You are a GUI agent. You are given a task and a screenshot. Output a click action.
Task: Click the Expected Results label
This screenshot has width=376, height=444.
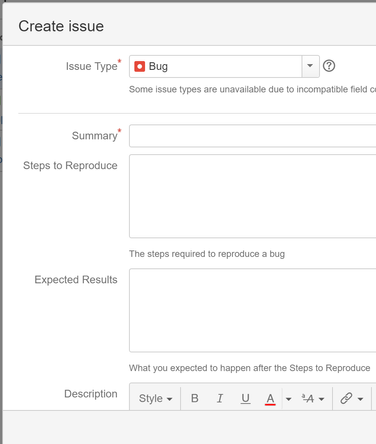pyautogui.click(x=76, y=279)
